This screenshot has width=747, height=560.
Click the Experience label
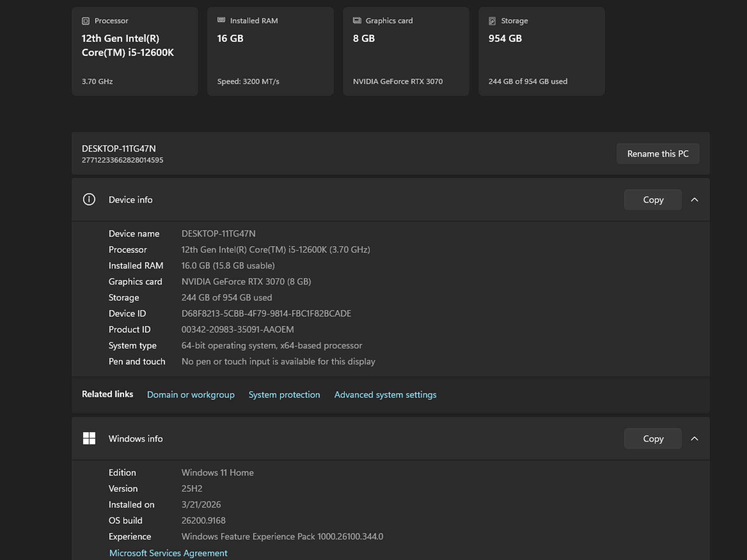pyautogui.click(x=130, y=537)
